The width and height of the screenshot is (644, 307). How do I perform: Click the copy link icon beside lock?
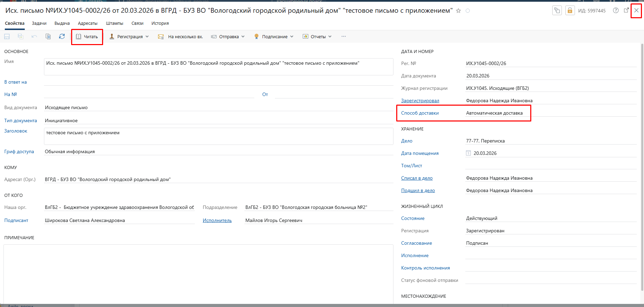(557, 10)
